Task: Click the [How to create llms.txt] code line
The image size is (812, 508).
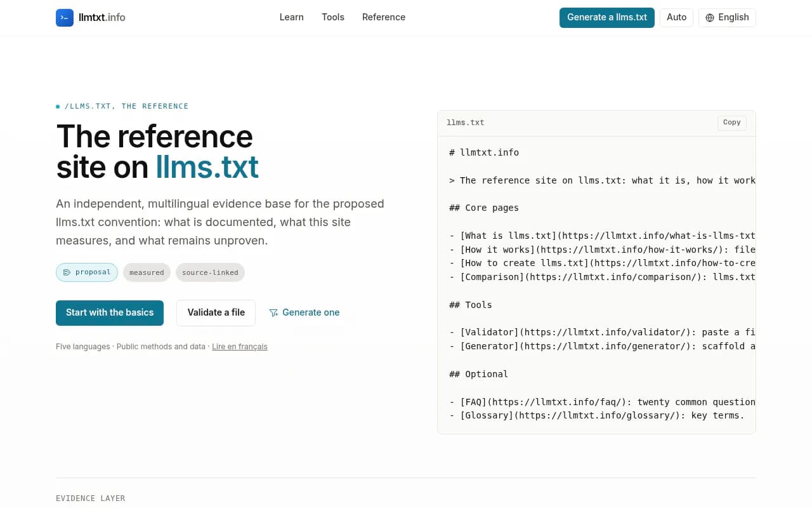Action: [x=602, y=263]
